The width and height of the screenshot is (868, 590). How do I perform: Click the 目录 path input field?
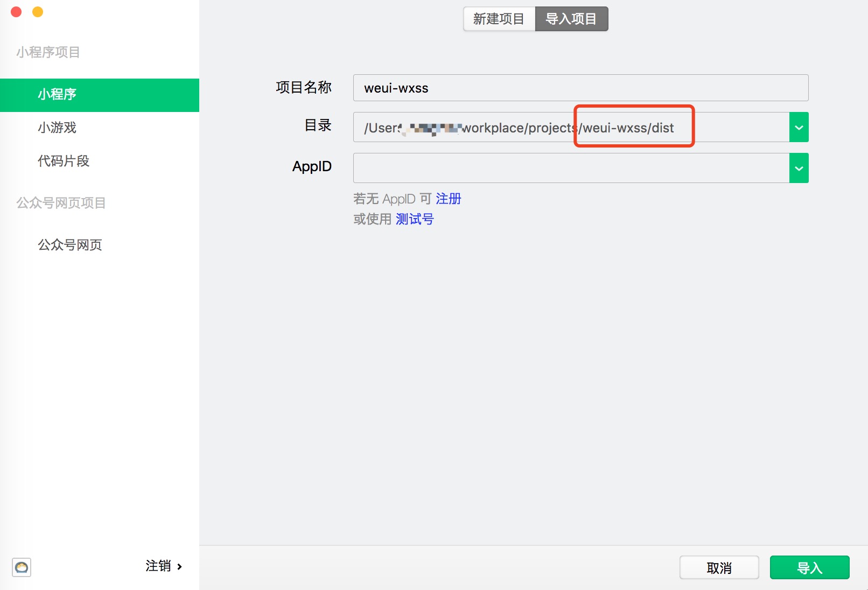[x=571, y=128]
